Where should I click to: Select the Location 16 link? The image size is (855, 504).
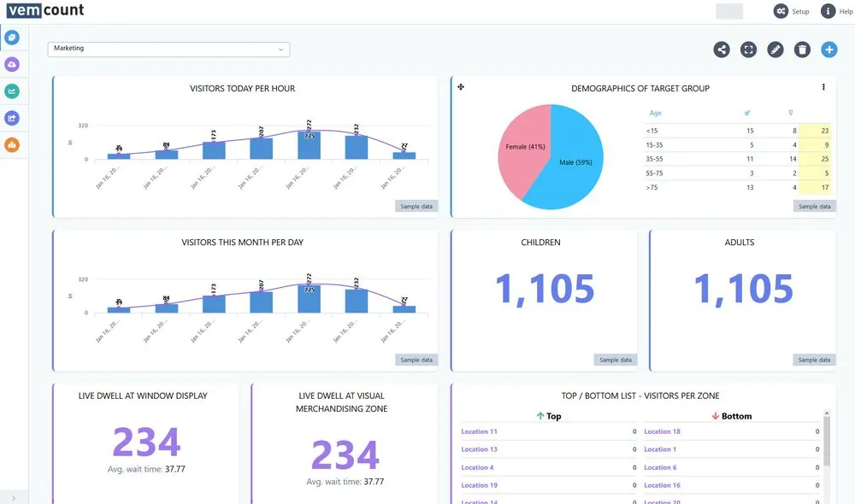[662, 485]
